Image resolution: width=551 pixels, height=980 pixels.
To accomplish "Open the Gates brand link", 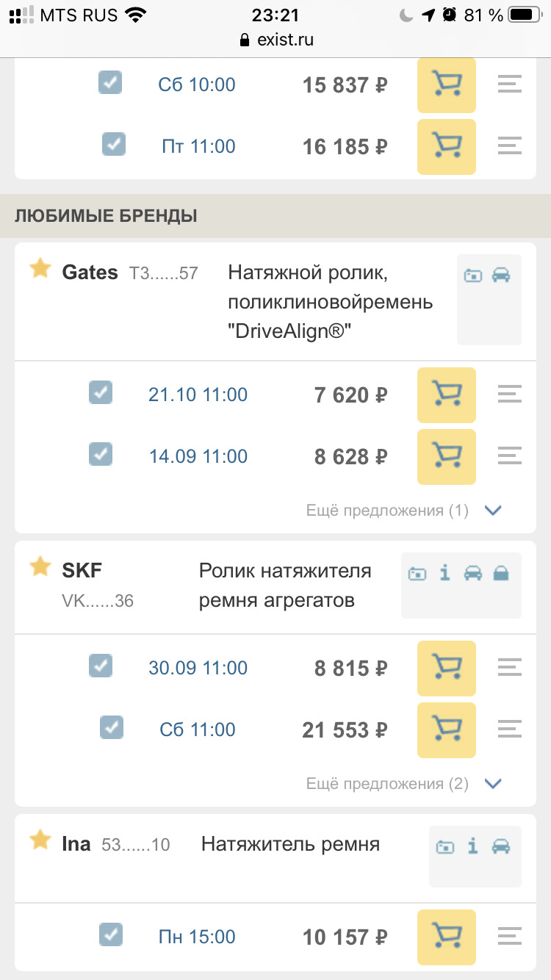I will point(90,273).
